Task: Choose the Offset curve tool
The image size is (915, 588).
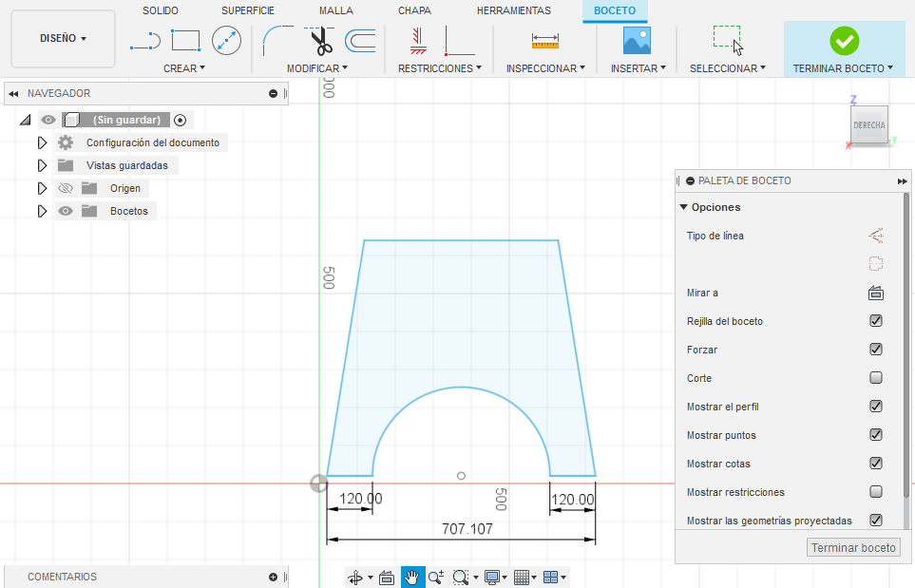Action: coord(360,41)
